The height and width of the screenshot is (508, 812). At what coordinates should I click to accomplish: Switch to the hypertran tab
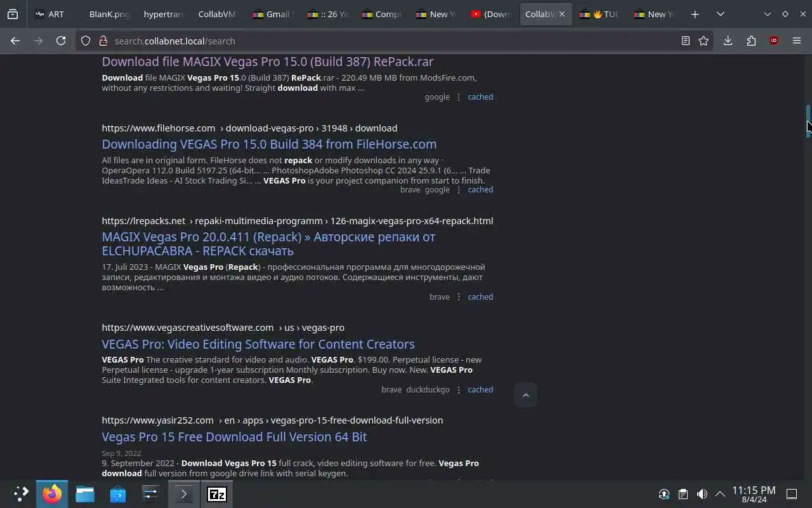[164, 14]
